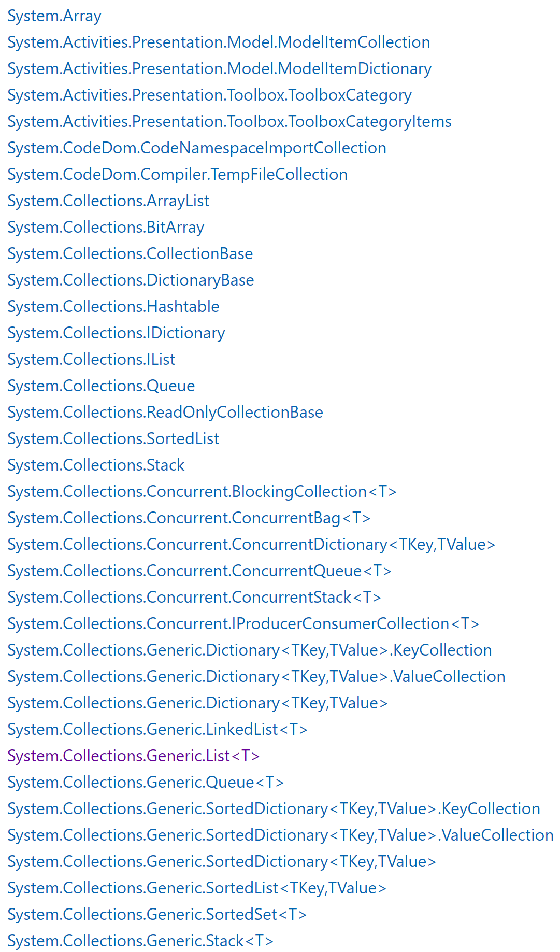
Task: Open the System.Collections.IList link
Action: point(91,360)
